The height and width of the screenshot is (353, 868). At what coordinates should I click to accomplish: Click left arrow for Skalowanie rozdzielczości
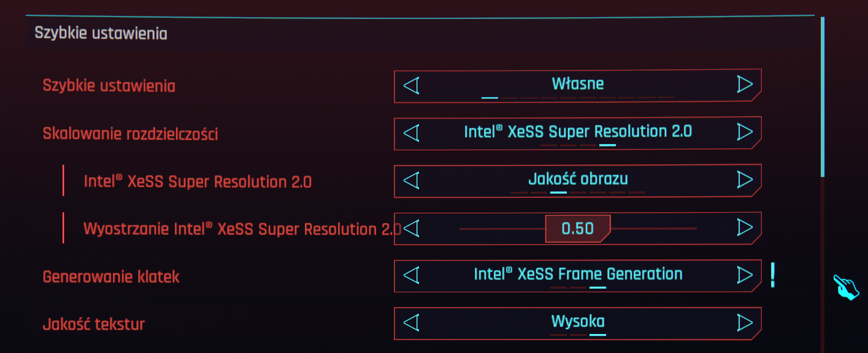click(x=411, y=132)
